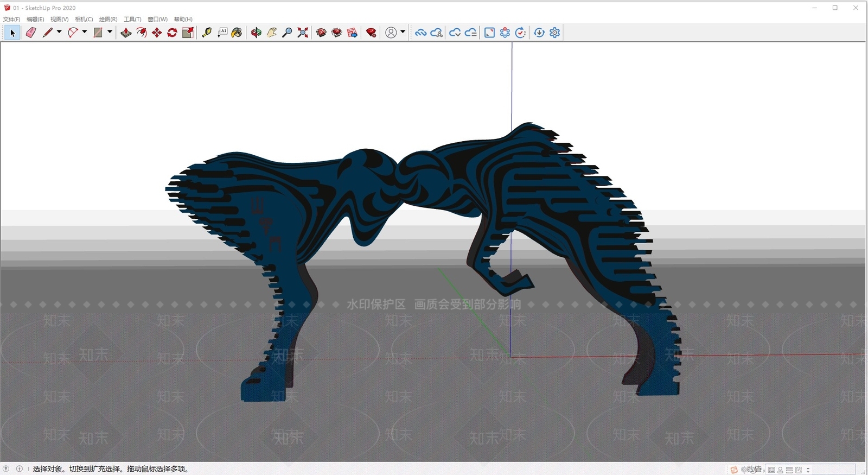The width and height of the screenshot is (868, 475).
Task: Expand the Rectangle tool dropdown arrow
Action: tap(110, 32)
